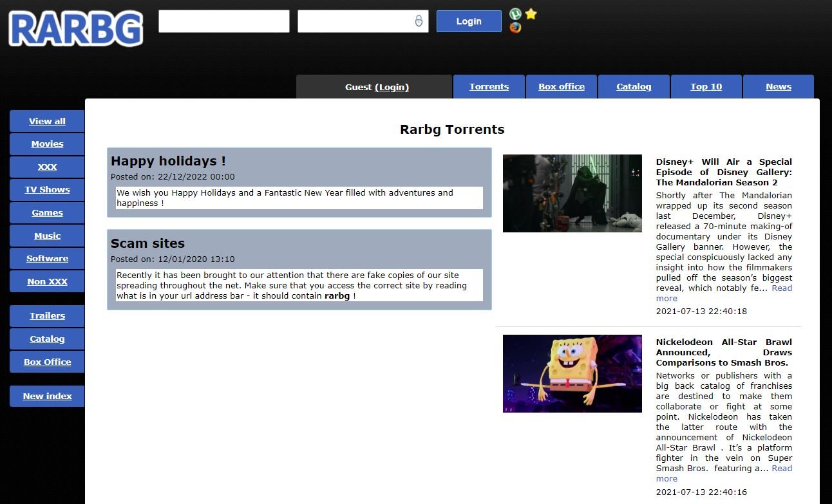Image resolution: width=832 pixels, height=504 pixels.
Task: Open Trailers from the sidebar
Action: point(47,316)
